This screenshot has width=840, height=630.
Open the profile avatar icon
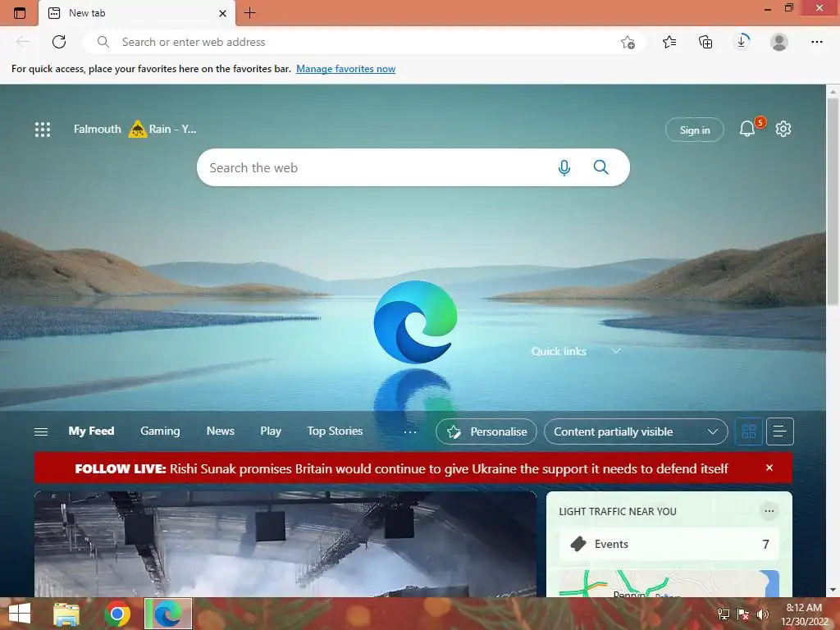click(779, 42)
